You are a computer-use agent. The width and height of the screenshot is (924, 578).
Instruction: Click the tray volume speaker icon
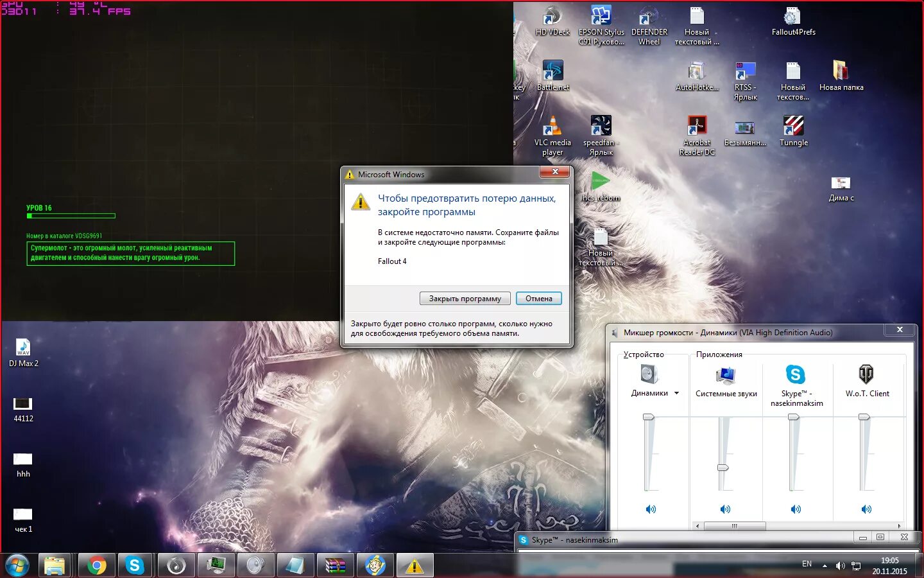click(x=840, y=566)
